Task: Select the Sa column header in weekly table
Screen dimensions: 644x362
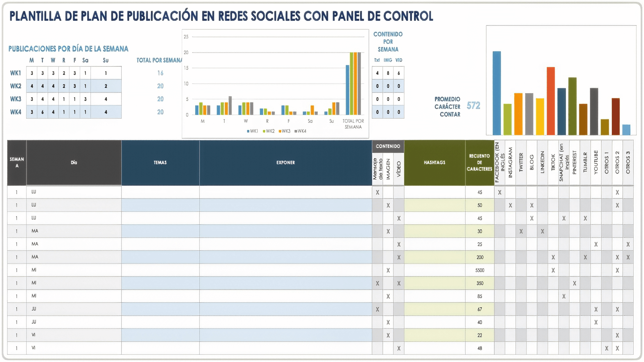Action: [x=86, y=60]
